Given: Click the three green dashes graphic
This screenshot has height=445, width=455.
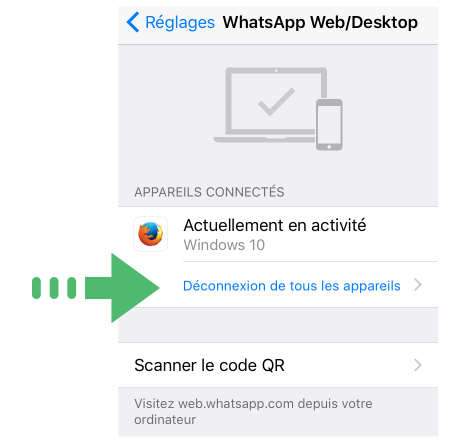Looking at the screenshot, I should tap(54, 288).
